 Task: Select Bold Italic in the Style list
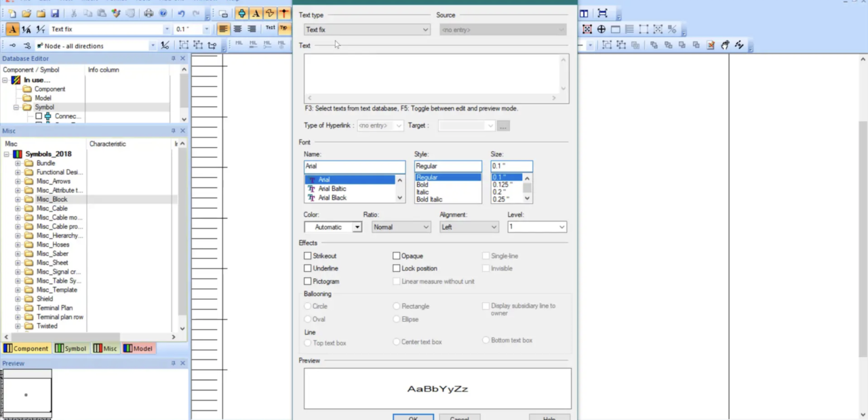429,199
